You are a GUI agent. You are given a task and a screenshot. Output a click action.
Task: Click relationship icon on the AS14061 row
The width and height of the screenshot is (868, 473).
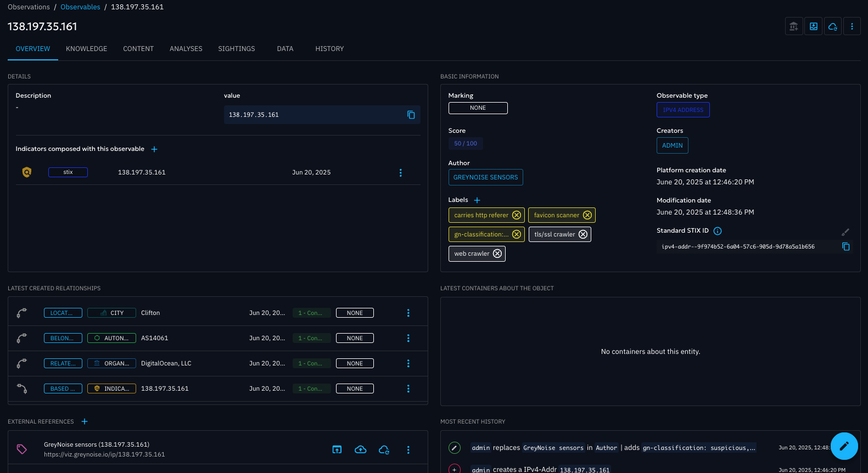coord(22,338)
